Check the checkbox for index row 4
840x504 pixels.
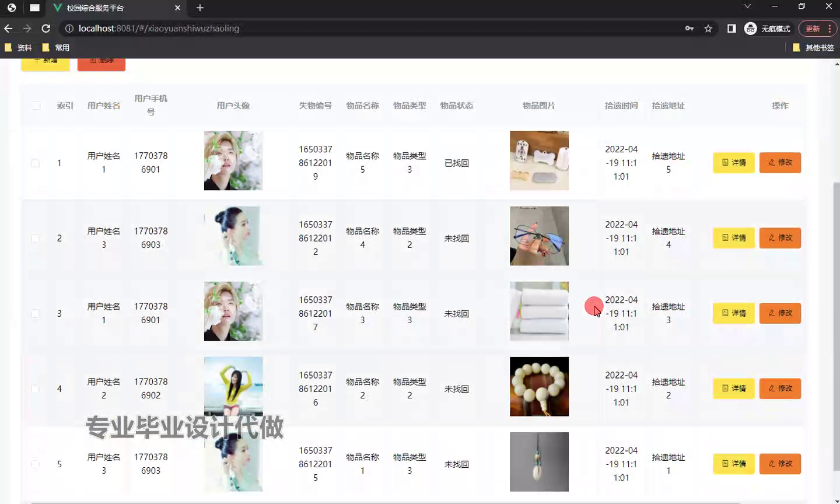[x=35, y=388]
